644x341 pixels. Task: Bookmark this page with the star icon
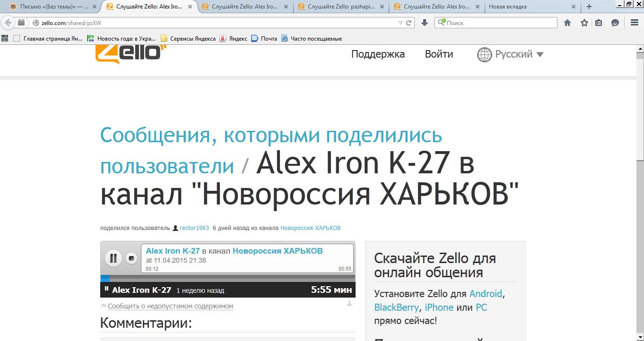pyautogui.click(x=584, y=23)
